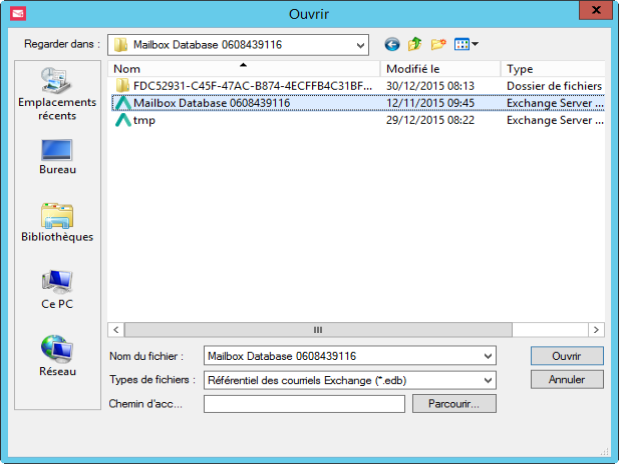Create a new folder

click(438, 44)
